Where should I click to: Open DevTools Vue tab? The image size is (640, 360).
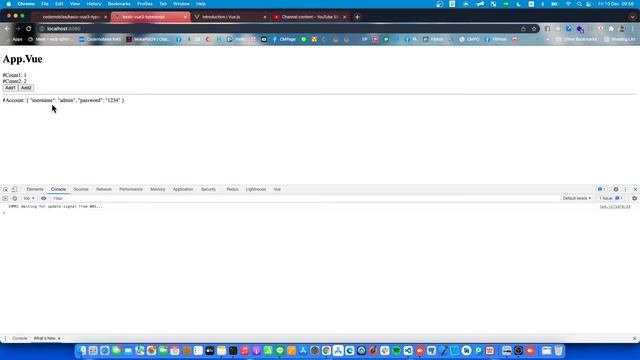click(x=277, y=189)
